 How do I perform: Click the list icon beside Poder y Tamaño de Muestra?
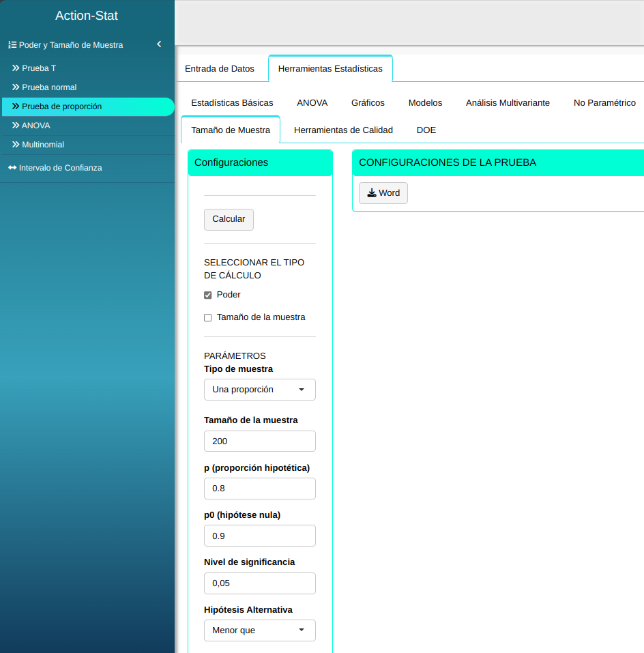coord(12,45)
